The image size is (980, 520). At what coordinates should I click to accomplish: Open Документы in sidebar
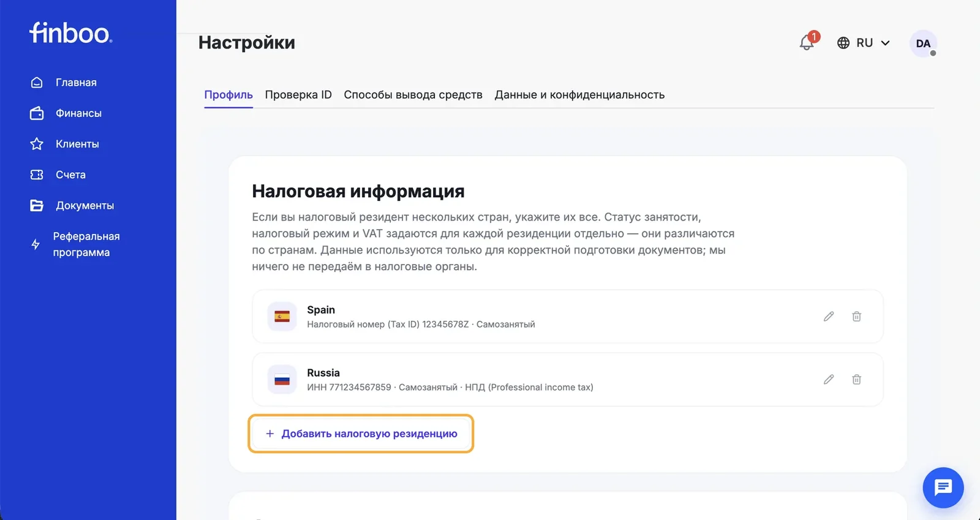[85, 206]
